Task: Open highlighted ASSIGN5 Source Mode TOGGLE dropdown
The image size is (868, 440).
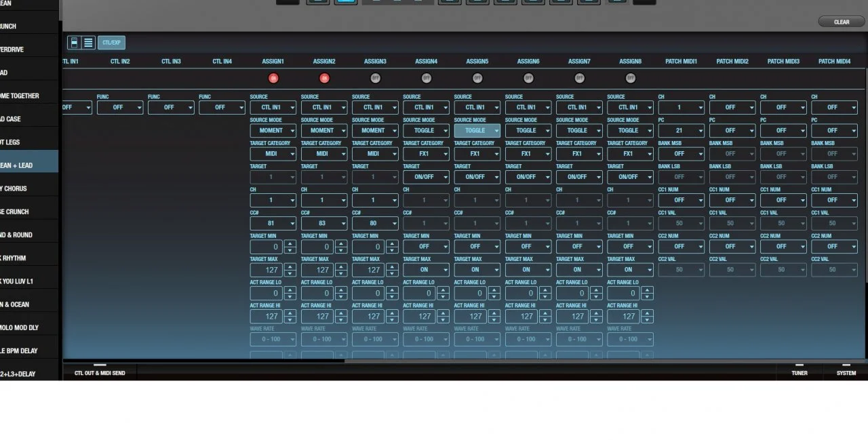Action: coord(477,130)
